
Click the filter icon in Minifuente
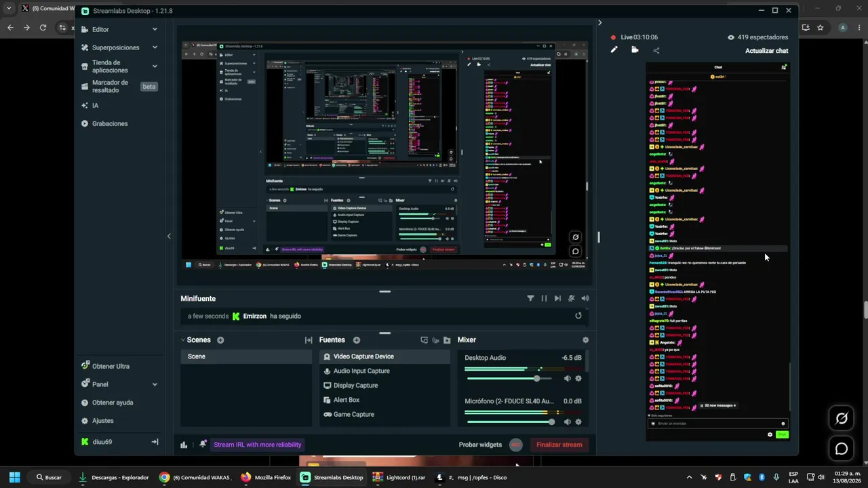tap(530, 298)
